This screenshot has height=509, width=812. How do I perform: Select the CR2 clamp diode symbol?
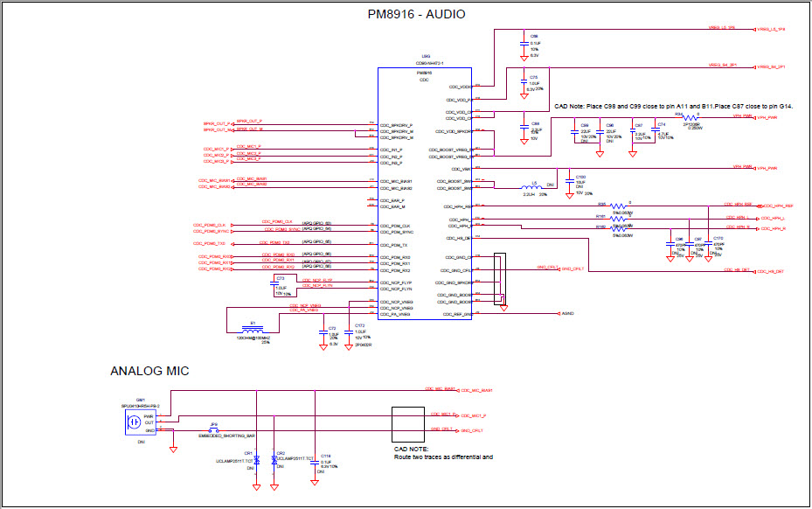(274, 458)
